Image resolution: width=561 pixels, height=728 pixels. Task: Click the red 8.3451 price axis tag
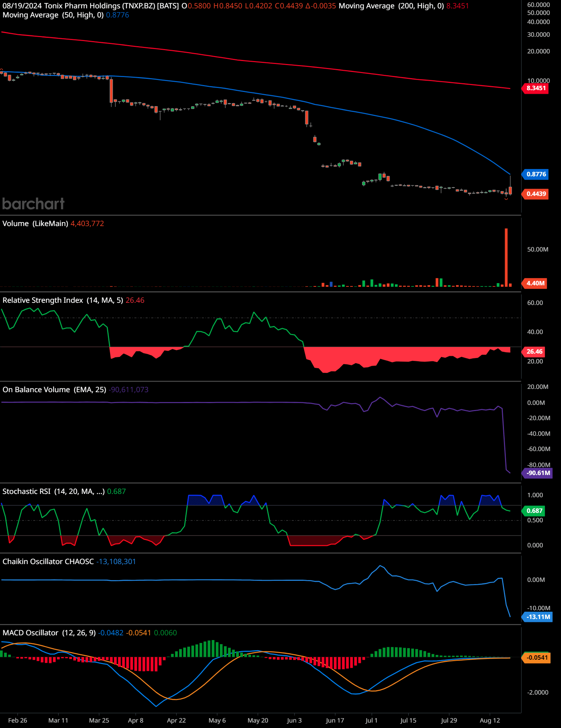tap(536, 88)
